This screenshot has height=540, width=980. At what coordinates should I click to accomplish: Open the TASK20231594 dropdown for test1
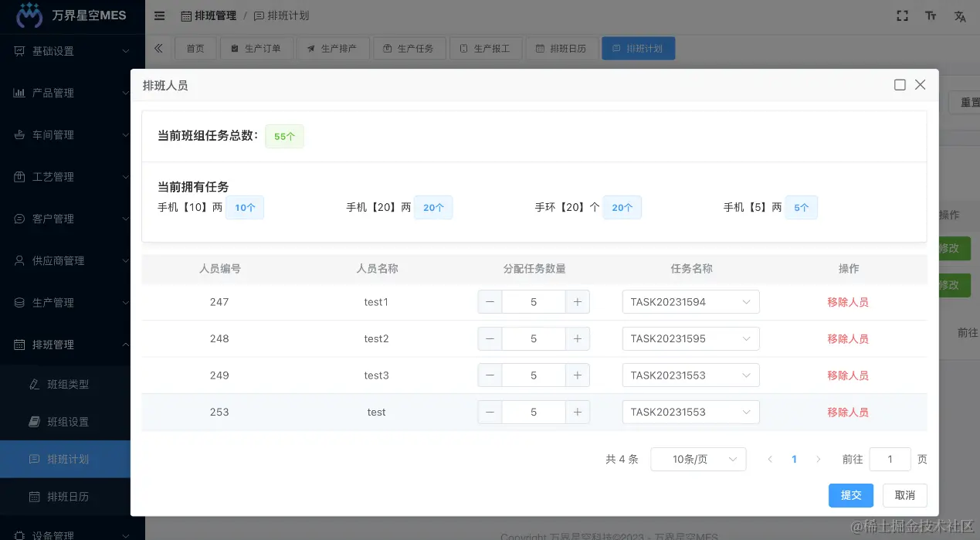[690, 301]
